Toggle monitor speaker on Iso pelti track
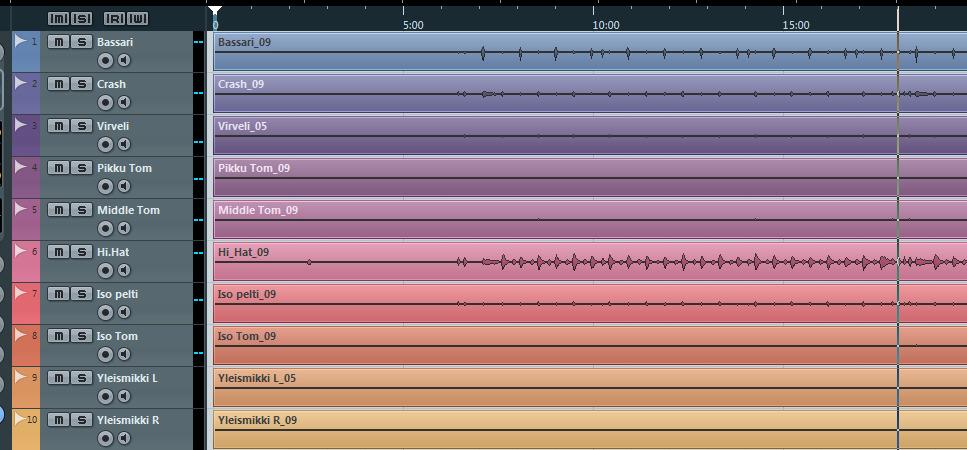This screenshot has width=967, height=450. [x=124, y=313]
